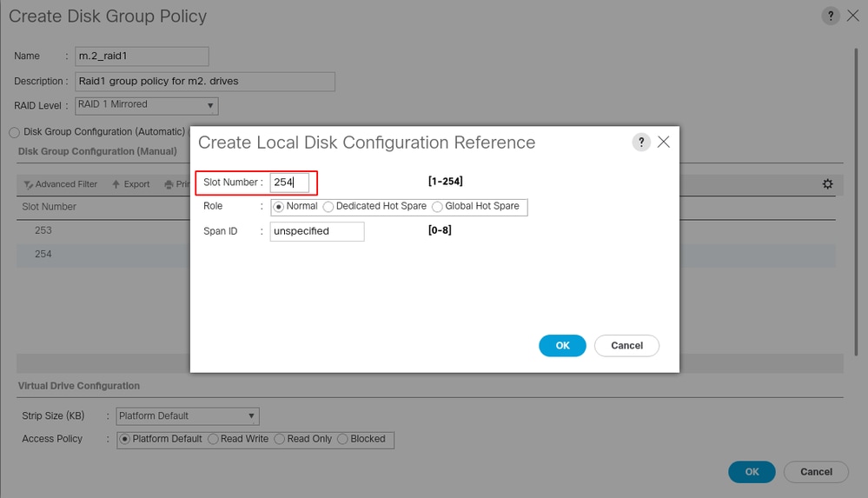Screen dimensions: 868x498
Task: Open the RAID Level dropdown
Action: pyautogui.click(x=147, y=105)
